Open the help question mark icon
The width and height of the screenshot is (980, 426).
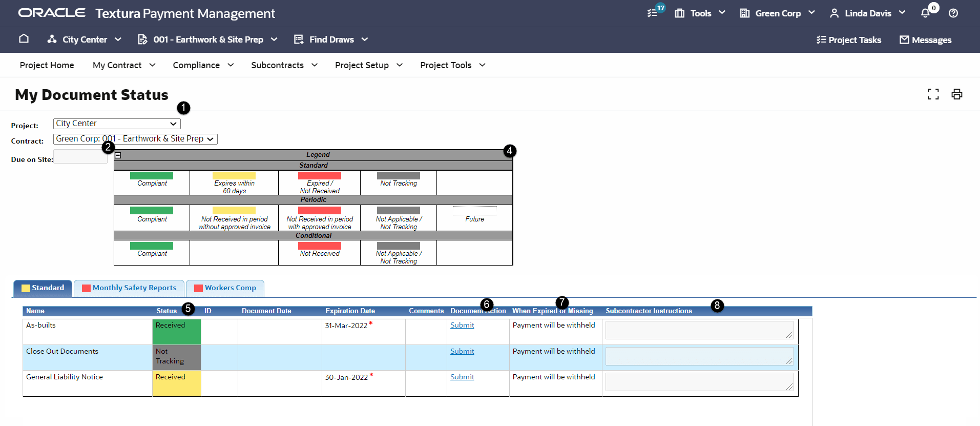tap(953, 13)
